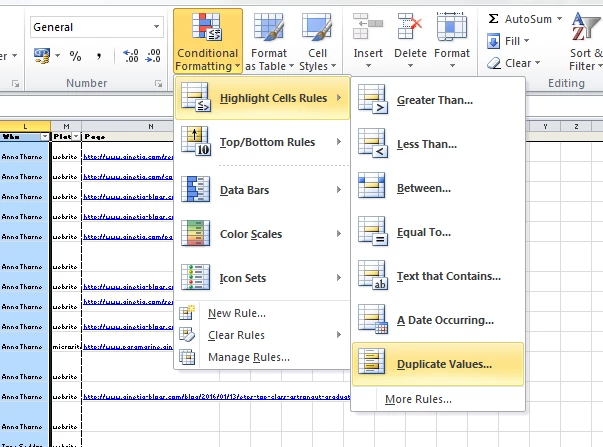Expand Color Scales submenu
This screenshot has width=603, height=447.
tap(262, 234)
